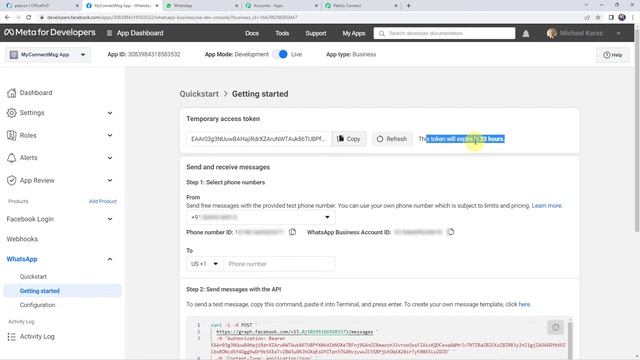Click the Chrome profile avatar icon

pyautogui.click(x=622, y=17)
